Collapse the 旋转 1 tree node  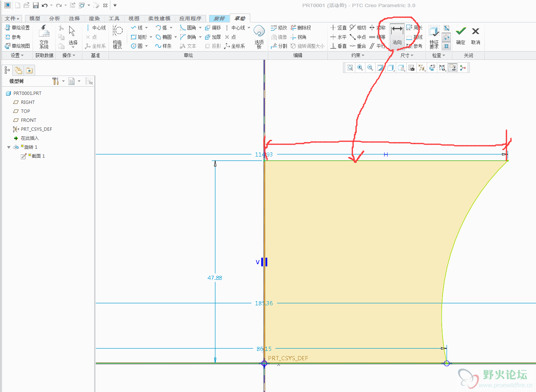coord(9,147)
